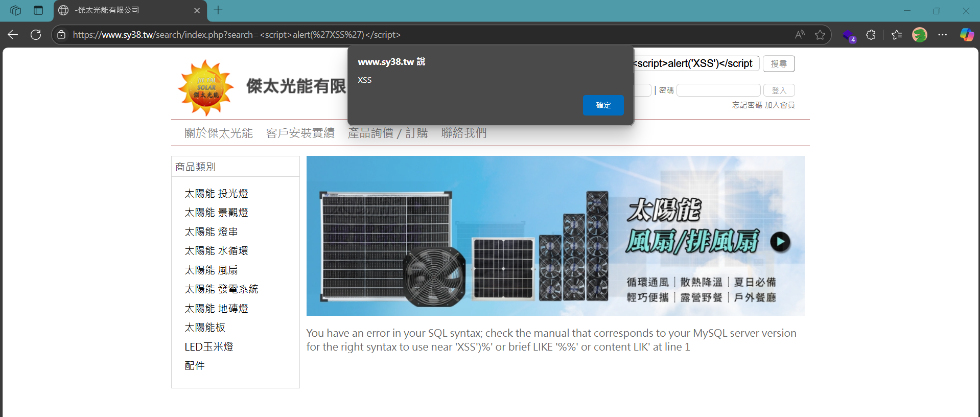Close the browser window
Screen dimensions: 980x417
tap(966, 10)
